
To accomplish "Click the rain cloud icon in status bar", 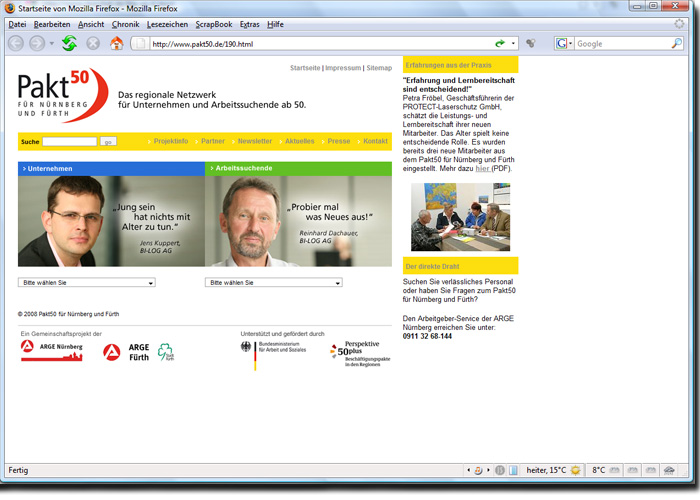I will (669, 470).
